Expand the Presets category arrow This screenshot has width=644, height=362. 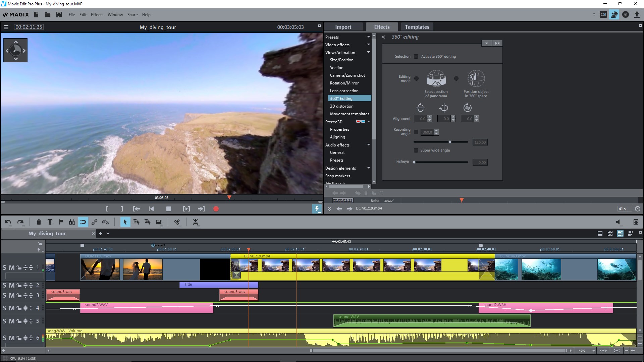click(368, 37)
